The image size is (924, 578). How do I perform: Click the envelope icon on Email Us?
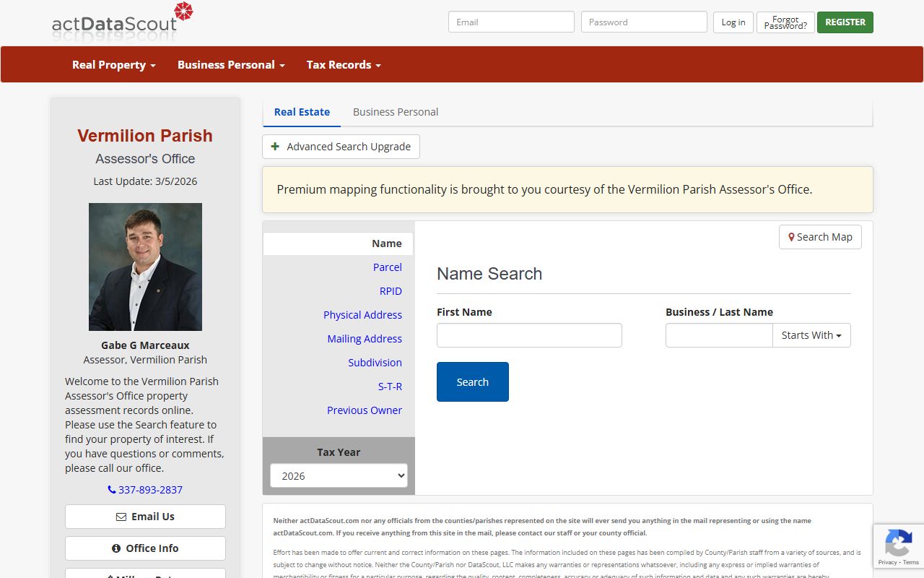121,517
